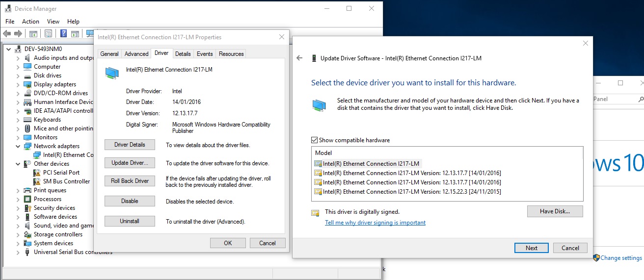Click the Driver Details button

(x=130, y=145)
